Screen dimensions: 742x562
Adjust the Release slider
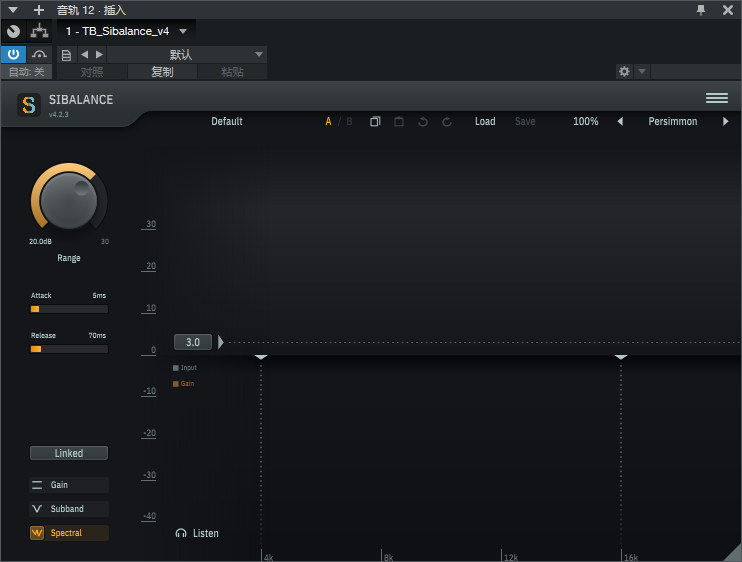(69, 349)
